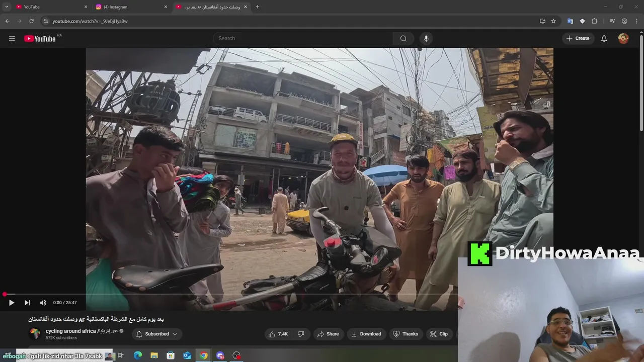Create a Clip of the video

pyautogui.click(x=439, y=334)
